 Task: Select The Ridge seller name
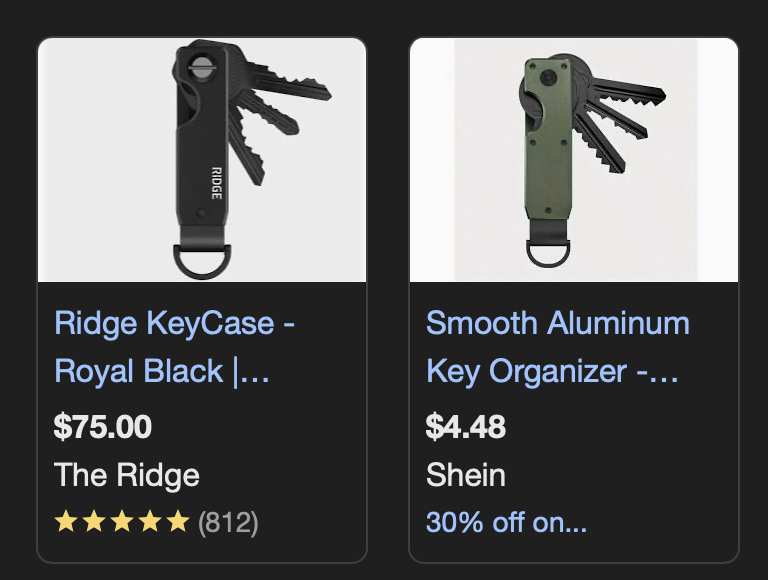tap(127, 474)
